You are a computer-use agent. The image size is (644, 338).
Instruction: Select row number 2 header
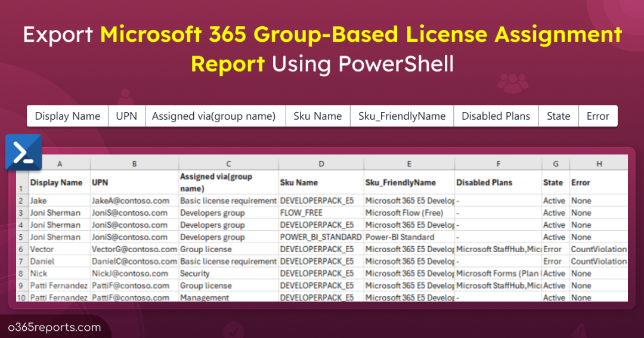(22, 201)
